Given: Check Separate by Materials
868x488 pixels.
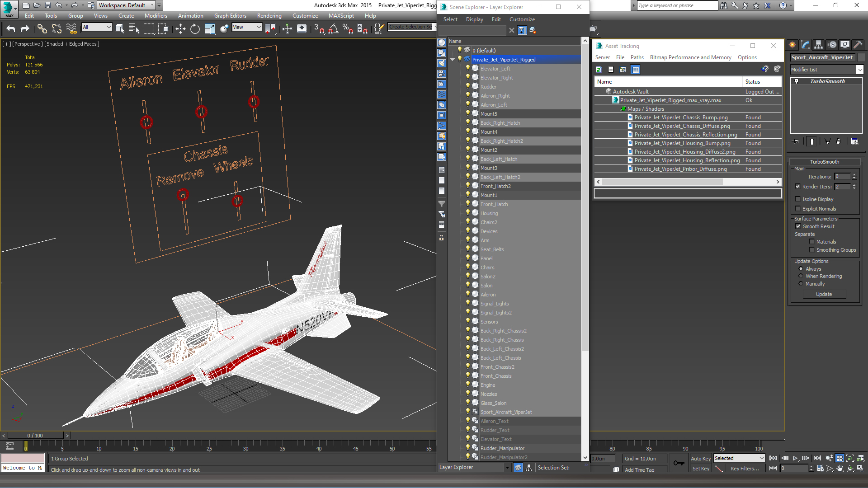Looking at the screenshot, I should click(x=811, y=242).
